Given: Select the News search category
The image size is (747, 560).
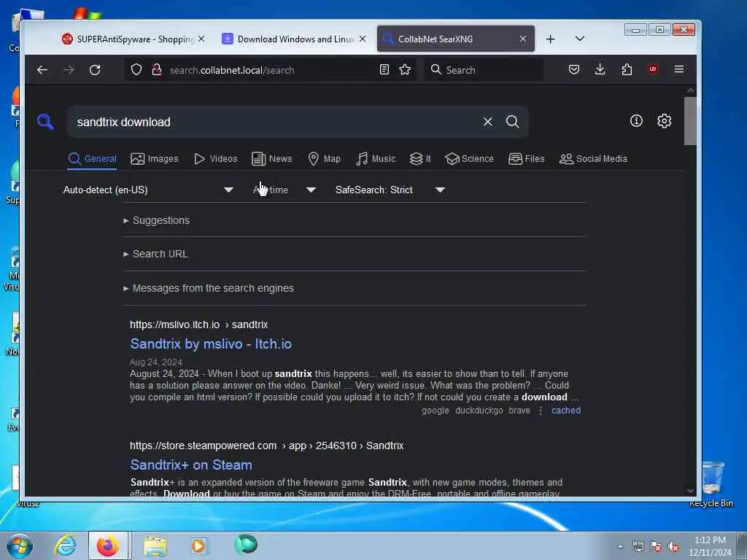Looking at the screenshot, I should (x=271, y=158).
